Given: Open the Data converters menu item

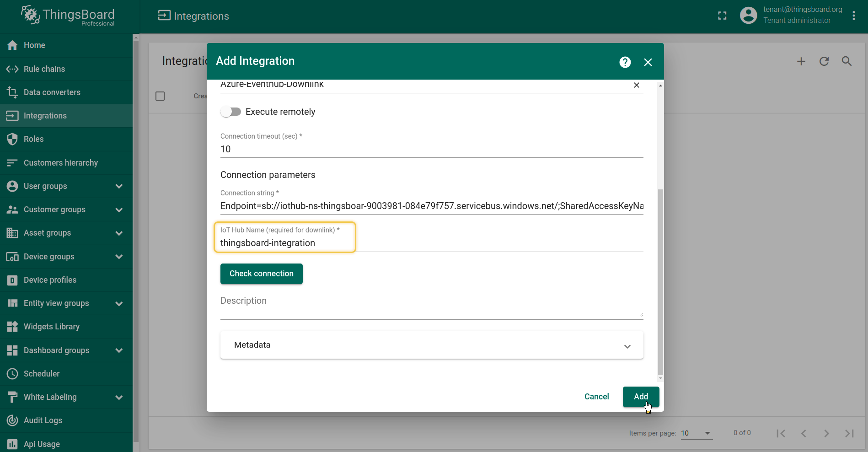Looking at the screenshot, I should 52,92.
